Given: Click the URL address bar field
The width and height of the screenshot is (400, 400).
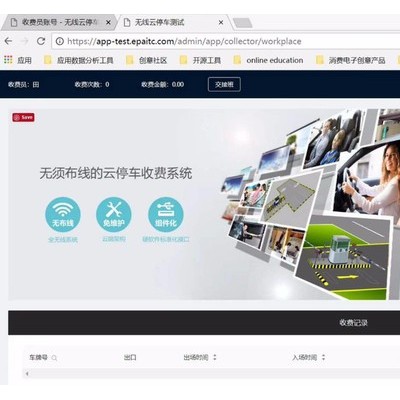Looking at the screenshot, I should pyautogui.click(x=226, y=41).
